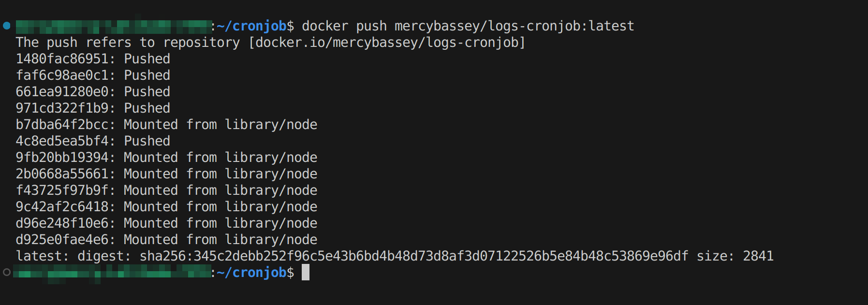Click the docker push command text
The height and width of the screenshot is (305, 868).
tap(468, 26)
